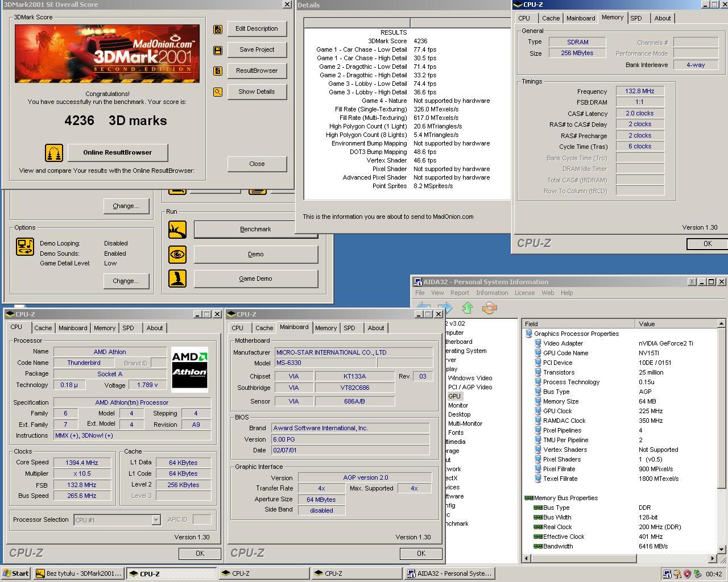Click the Edit Description page icon
The height and width of the screenshot is (582, 728).
pyautogui.click(x=217, y=29)
